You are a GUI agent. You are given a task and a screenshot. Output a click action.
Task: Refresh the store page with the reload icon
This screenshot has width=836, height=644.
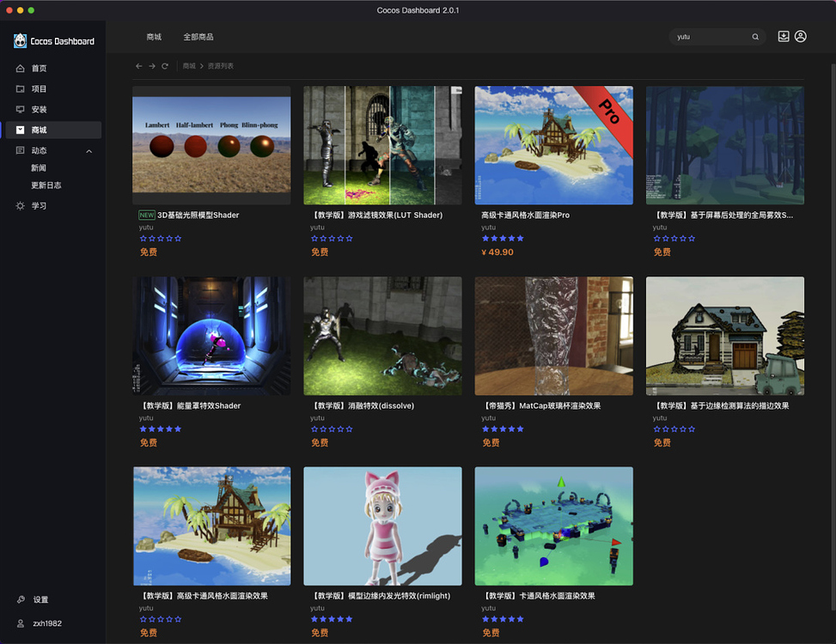pos(166,64)
